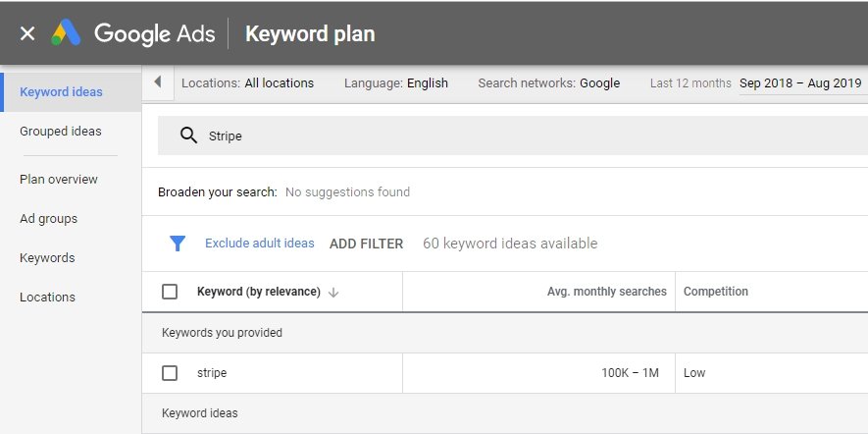Image resolution: width=868 pixels, height=434 pixels.
Task: Click the 60 keyword ideas available text
Action: tap(510, 244)
